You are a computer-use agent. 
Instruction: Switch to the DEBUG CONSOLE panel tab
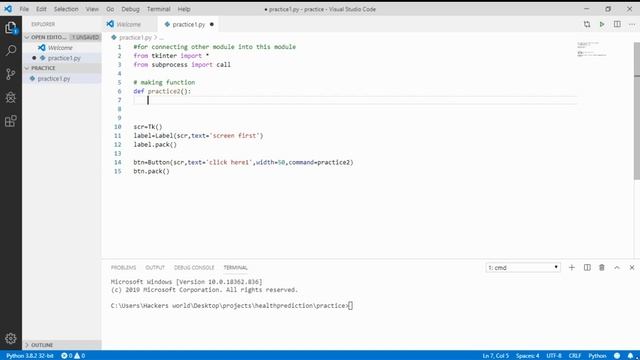click(x=194, y=268)
